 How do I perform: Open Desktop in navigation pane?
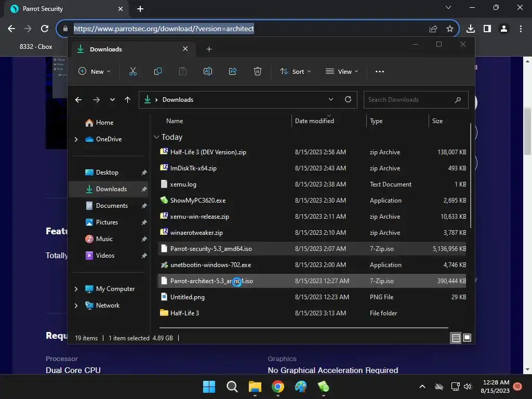[x=107, y=172]
